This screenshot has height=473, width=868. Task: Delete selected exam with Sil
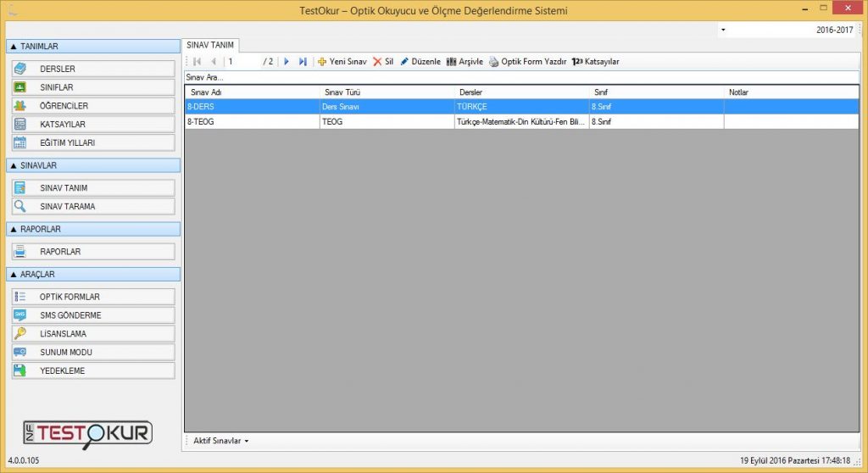point(383,62)
